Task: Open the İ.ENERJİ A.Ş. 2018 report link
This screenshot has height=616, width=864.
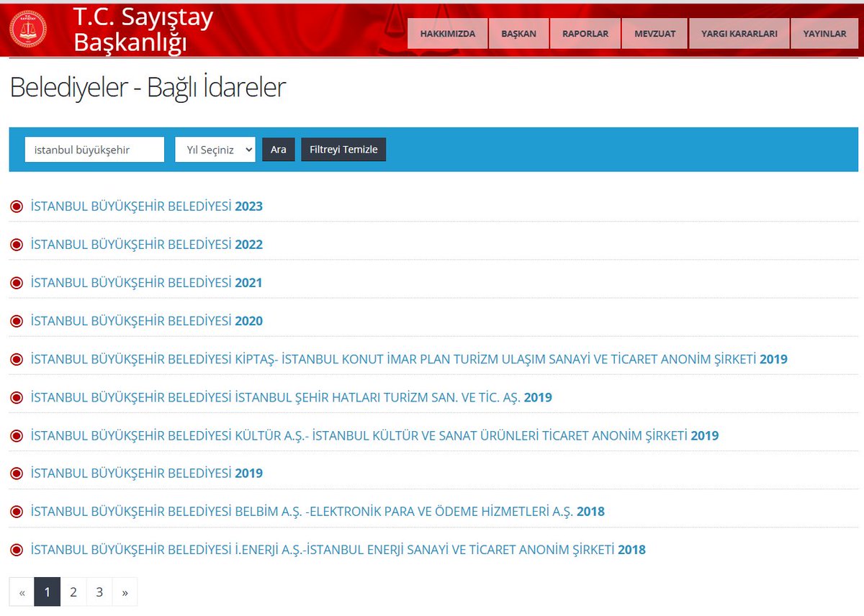Action: 338,550
